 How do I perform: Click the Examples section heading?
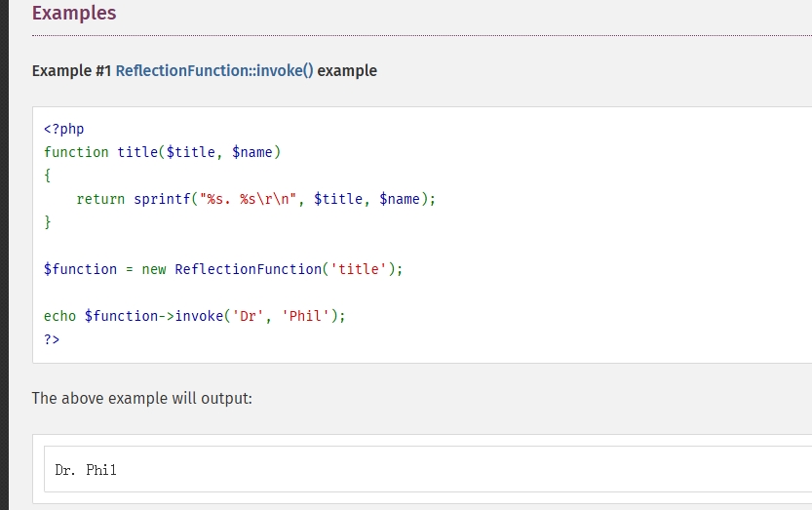(74, 14)
